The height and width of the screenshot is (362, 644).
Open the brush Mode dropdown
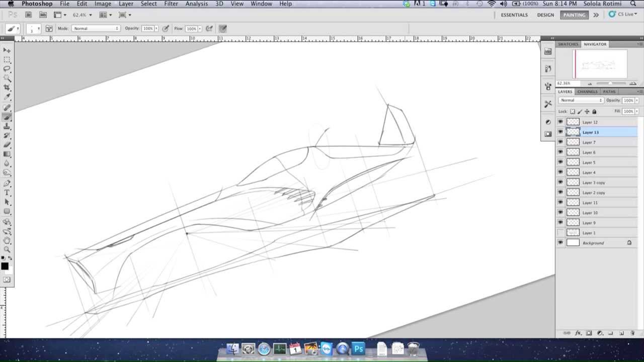point(96,29)
